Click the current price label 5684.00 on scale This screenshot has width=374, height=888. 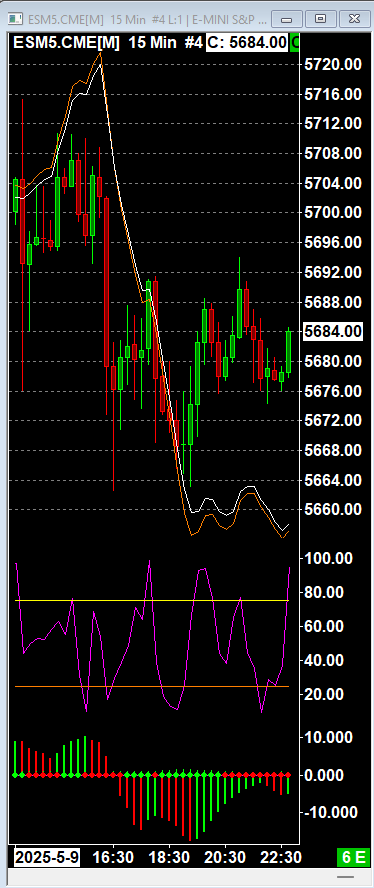click(333, 331)
